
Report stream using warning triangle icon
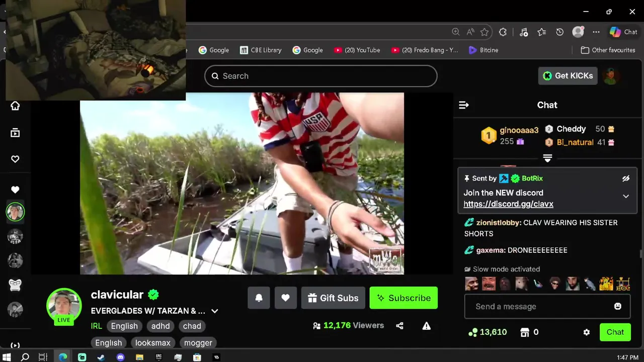coord(427,326)
